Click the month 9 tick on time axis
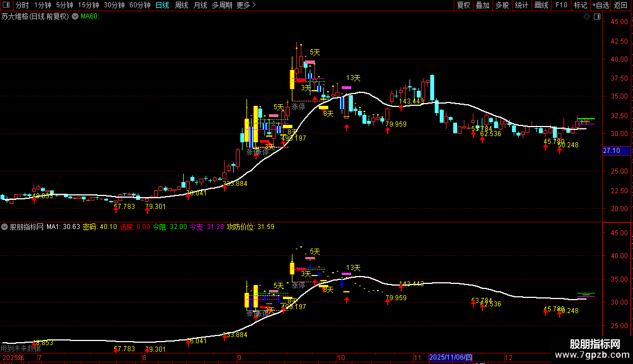Viewport: 633px width, 364px height. point(239,358)
